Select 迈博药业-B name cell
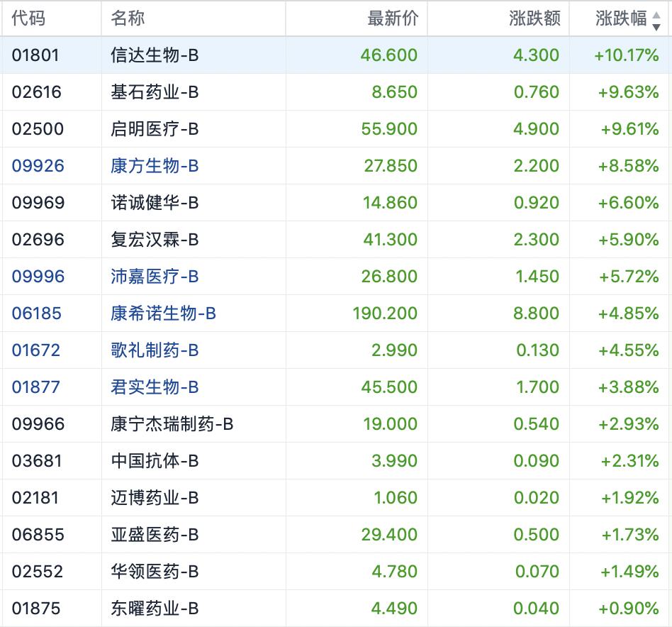Screen dimensions: 672x627 click(155, 498)
